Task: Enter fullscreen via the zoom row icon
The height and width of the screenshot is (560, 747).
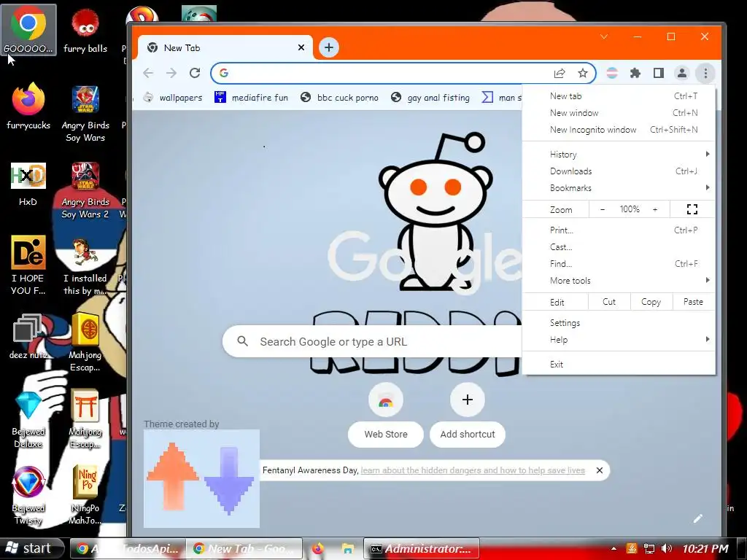Action: tap(692, 209)
